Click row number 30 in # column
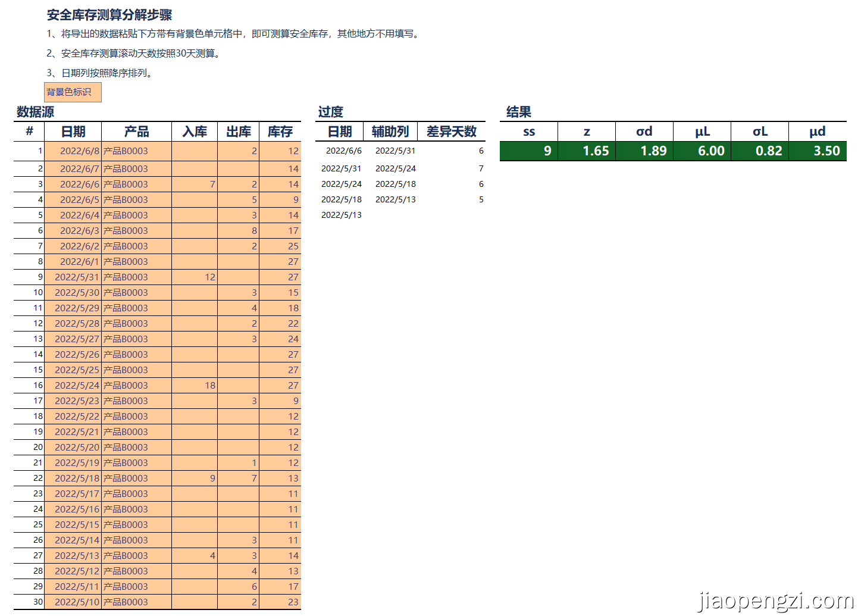This screenshot has width=858, height=616. [29, 602]
